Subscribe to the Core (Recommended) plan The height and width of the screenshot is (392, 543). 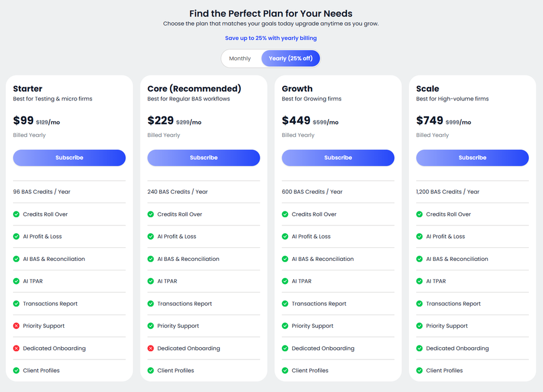[204, 158]
